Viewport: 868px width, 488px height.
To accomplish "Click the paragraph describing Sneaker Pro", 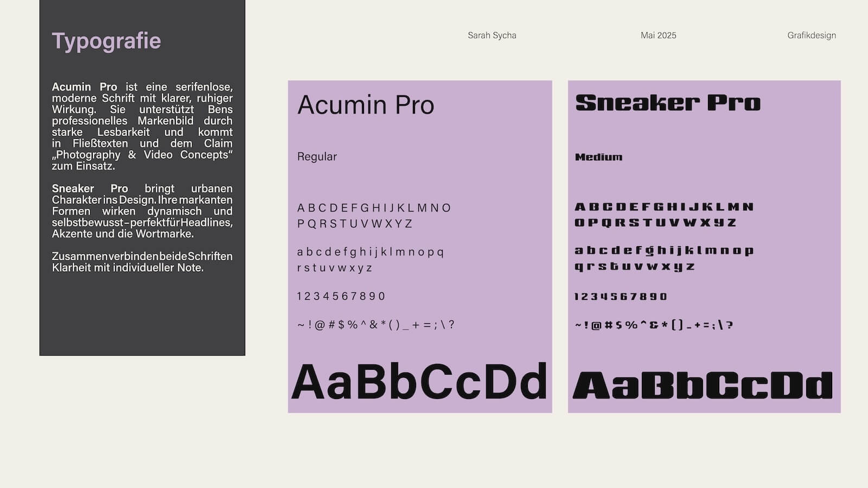I will (x=142, y=211).
